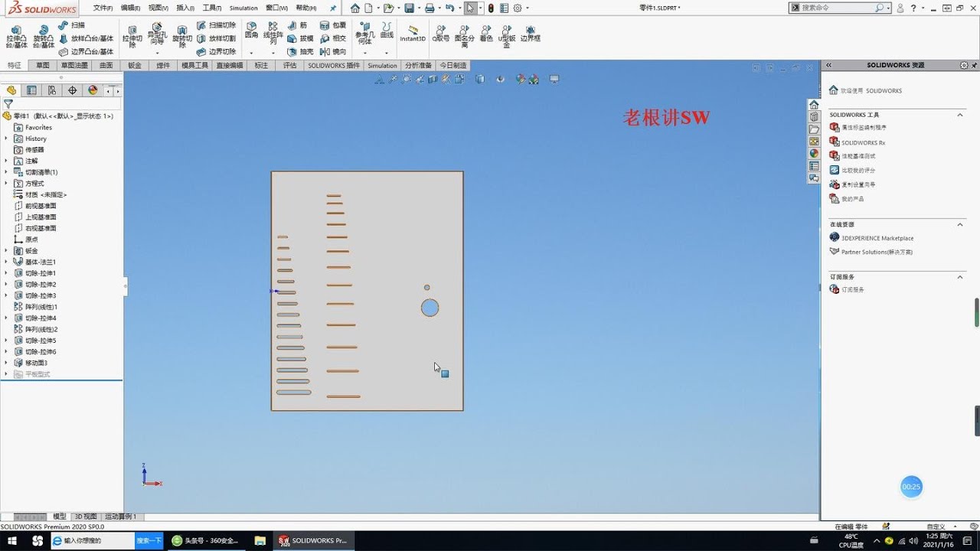Expand the 移动面3 feature

[x=6, y=363]
